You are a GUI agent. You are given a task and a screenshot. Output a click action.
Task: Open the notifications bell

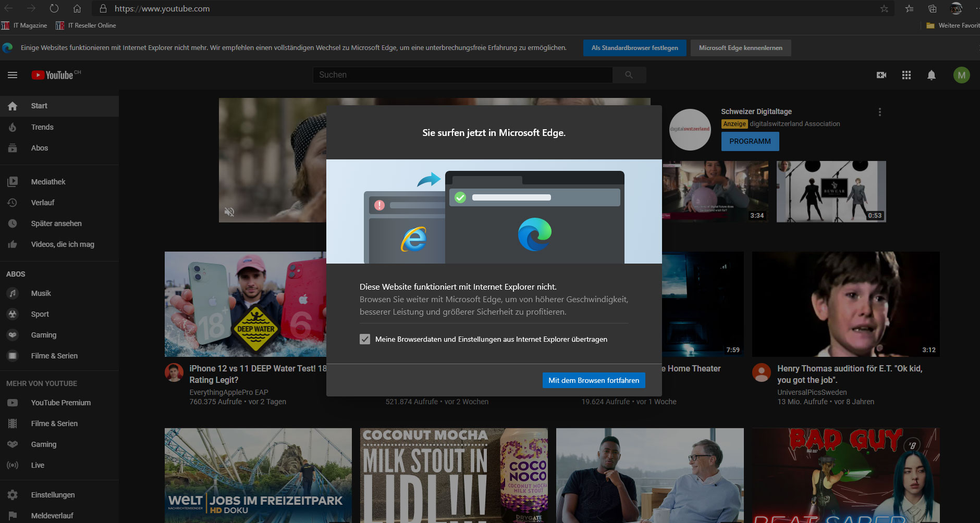pyautogui.click(x=932, y=75)
